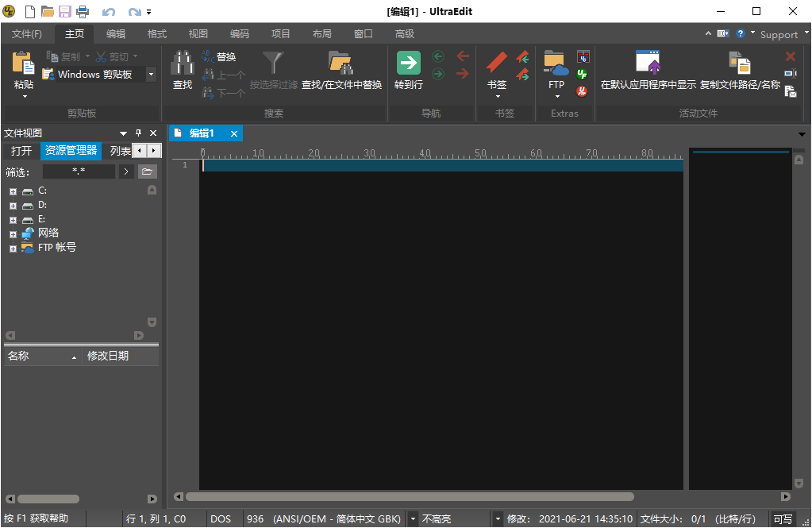Select FTP 帐号 in the tree
Image resolution: width=812 pixels, height=528 pixels.
point(57,247)
